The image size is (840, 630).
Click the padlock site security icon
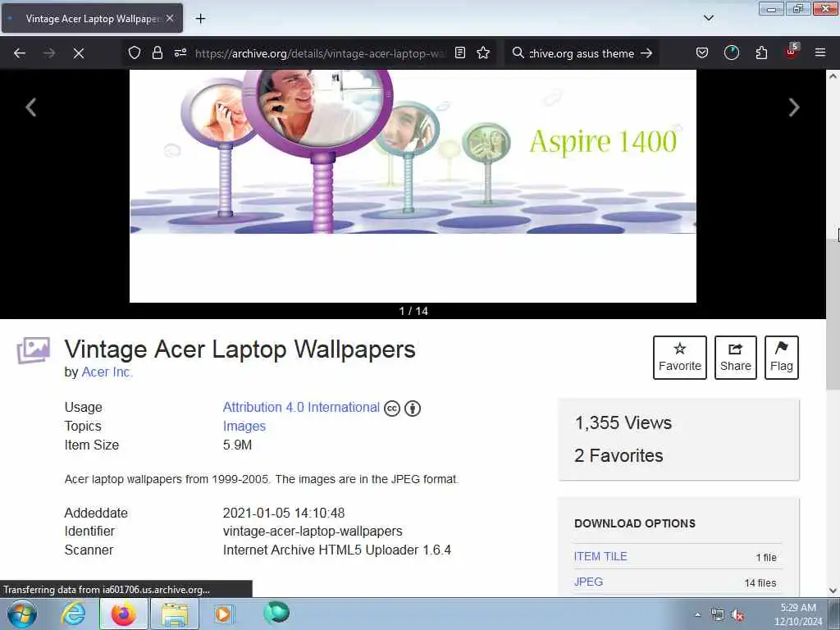coord(157,52)
